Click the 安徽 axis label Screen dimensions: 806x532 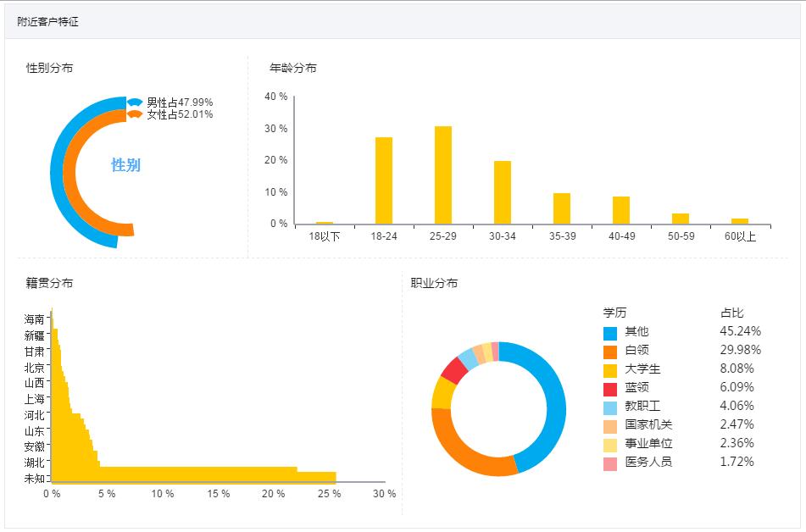[35, 446]
